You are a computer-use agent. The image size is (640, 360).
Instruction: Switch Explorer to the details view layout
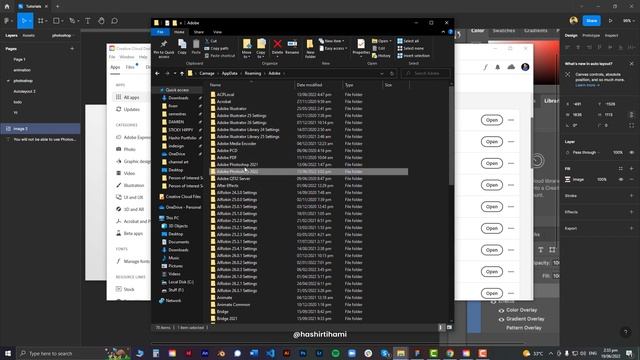tap(441, 327)
